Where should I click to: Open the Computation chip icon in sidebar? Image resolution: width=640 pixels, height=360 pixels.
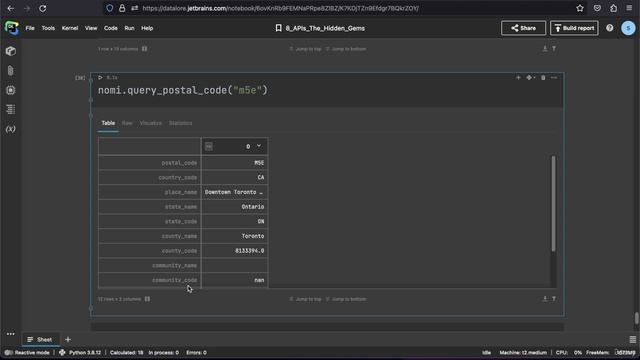(x=11, y=90)
